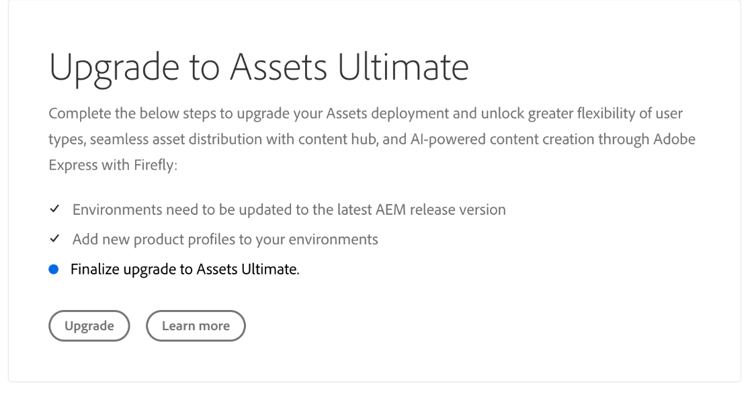Select Finalize upgrade to Assets Ultimate step
Viewport: 750px width, 408px height.
point(184,269)
